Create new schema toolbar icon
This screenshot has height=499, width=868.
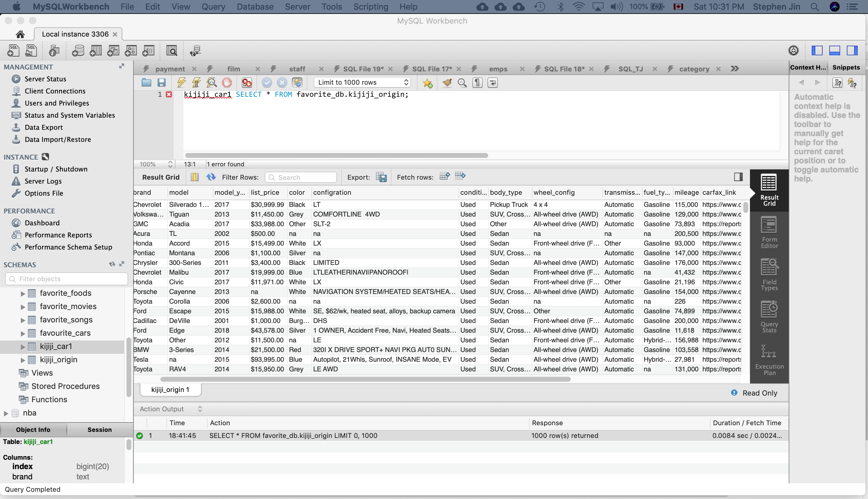[78, 51]
